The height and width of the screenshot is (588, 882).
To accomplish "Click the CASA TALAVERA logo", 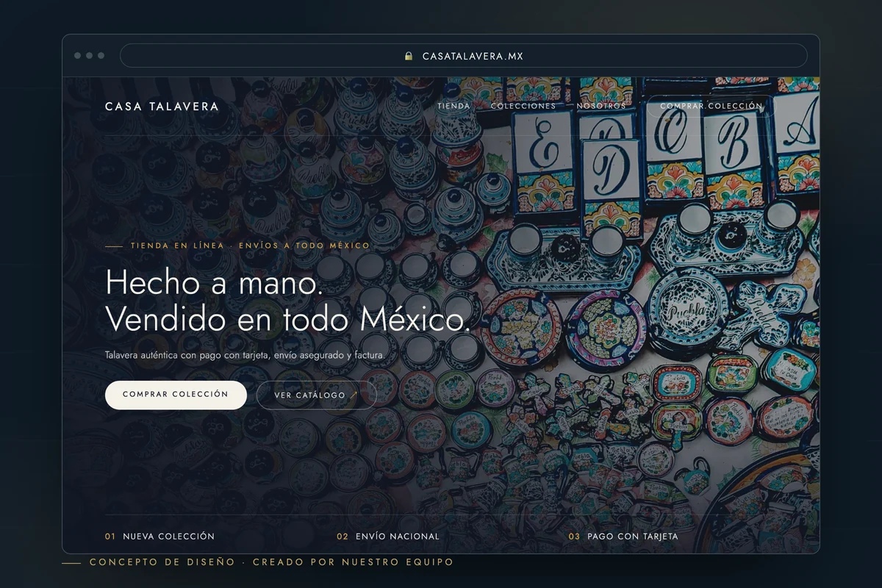I will coord(162,107).
